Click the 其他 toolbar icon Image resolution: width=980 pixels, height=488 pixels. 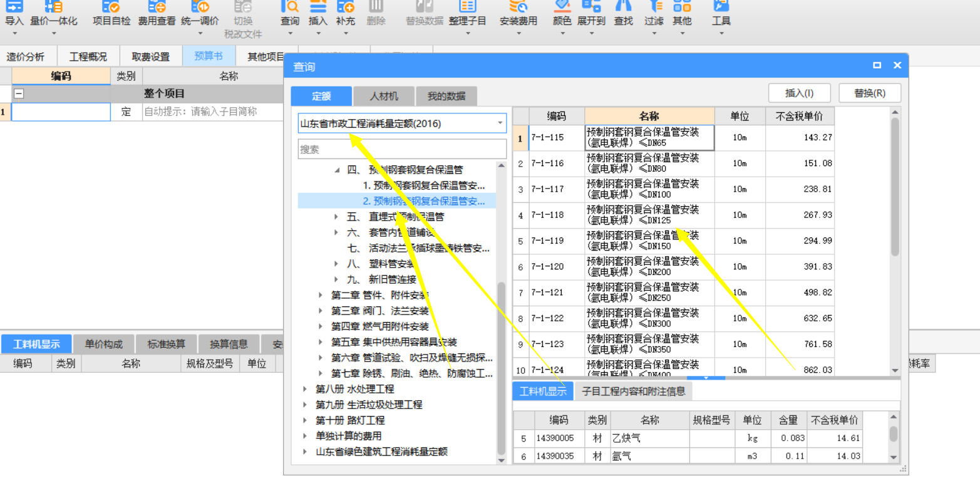pyautogui.click(x=682, y=14)
